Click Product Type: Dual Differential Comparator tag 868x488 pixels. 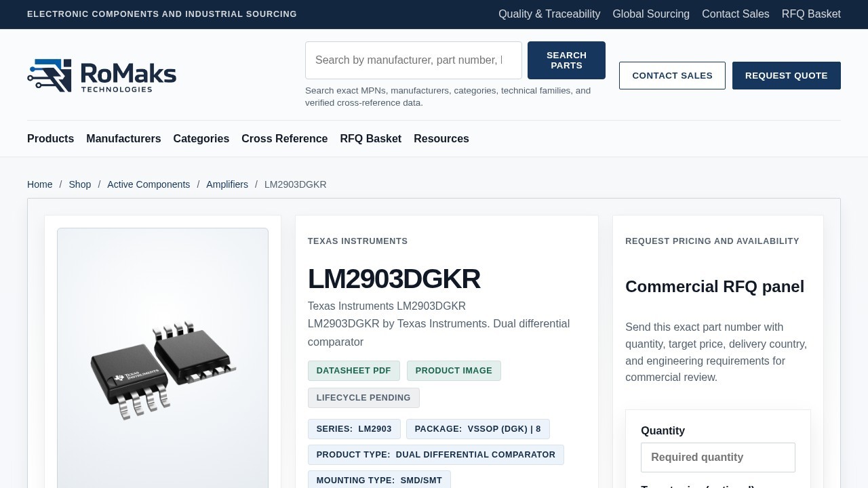(x=435, y=455)
